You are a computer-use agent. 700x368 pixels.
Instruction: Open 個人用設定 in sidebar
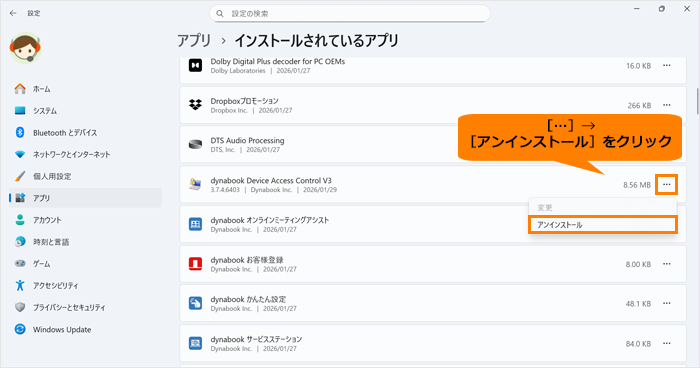coord(52,176)
